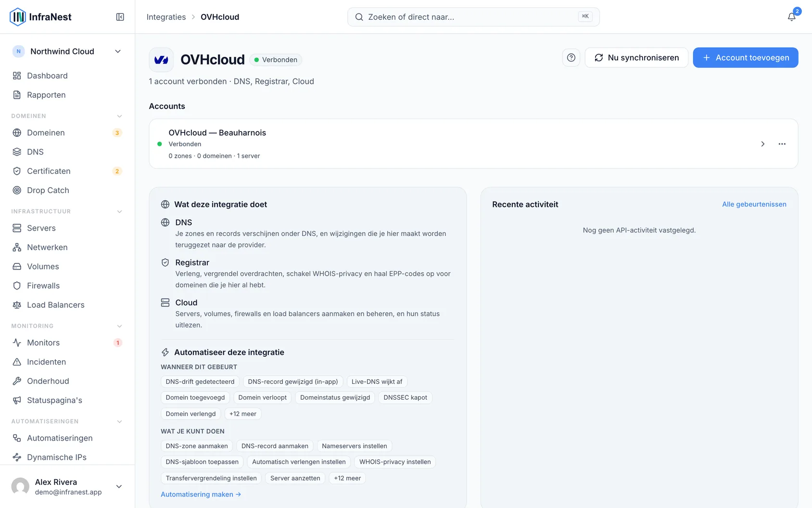Image resolution: width=812 pixels, height=508 pixels.
Task: Collapse the sidebar panel toggle icon
Action: click(x=120, y=17)
